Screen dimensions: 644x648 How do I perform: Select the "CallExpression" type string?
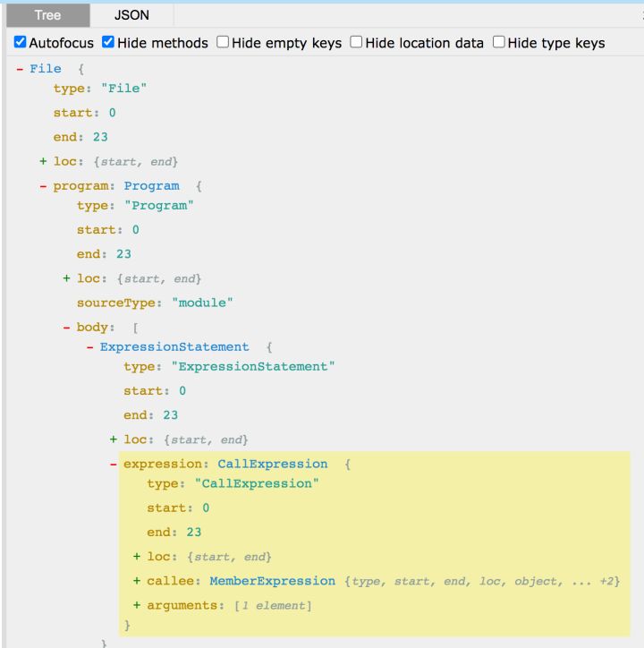click(257, 483)
